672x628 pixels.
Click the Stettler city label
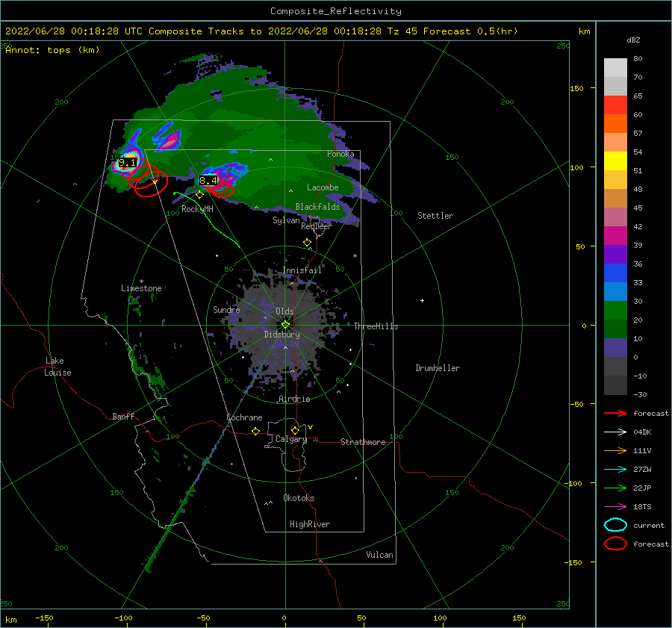click(x=435, y=216)
